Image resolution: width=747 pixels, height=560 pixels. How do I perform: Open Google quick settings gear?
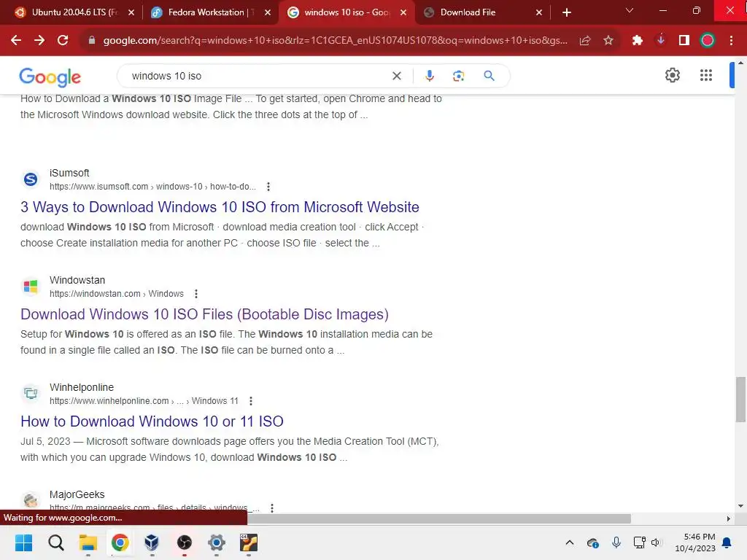pyautogui.click(x=672, y=75)
